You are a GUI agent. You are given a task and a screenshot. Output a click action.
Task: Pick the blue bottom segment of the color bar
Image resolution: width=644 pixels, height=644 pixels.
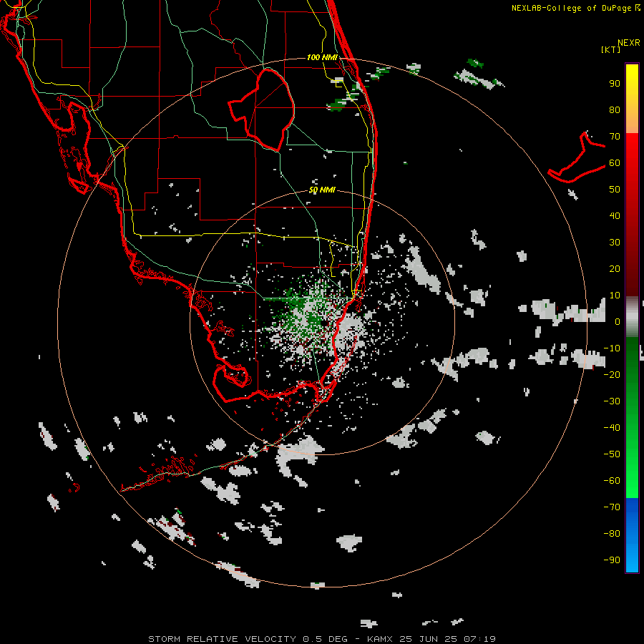[x=632, y=535]
